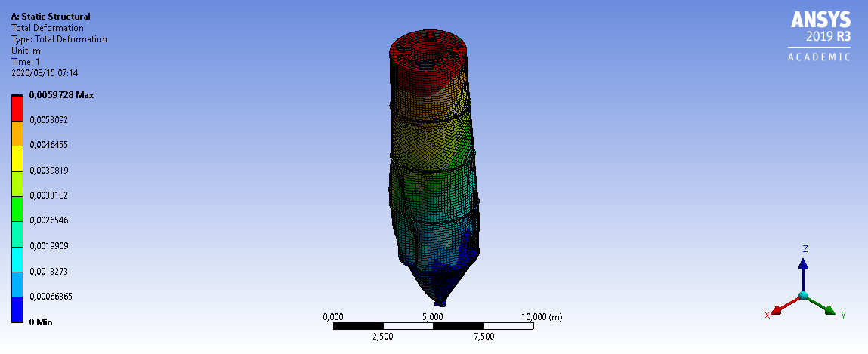This screenshot has height=354, width=868.
Task: Click the red X axis arrow
Action: (785, 306)
